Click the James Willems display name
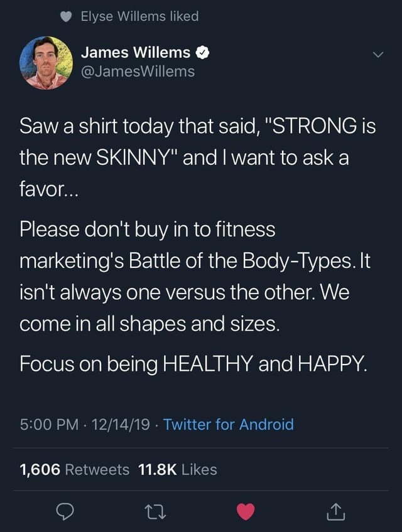Viewport: 402px width, 532px height. click(x=136, y=53)
